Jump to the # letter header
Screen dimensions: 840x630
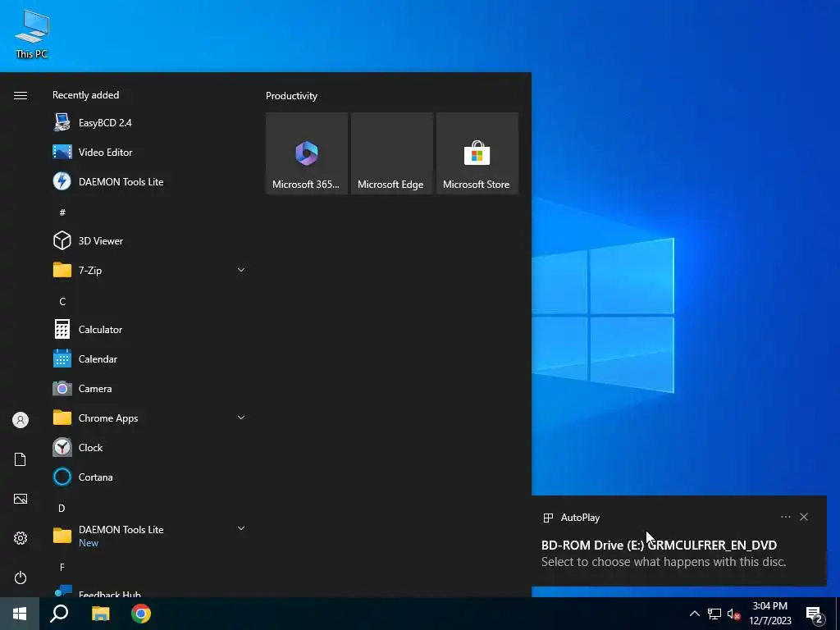[x=62, y=212]
